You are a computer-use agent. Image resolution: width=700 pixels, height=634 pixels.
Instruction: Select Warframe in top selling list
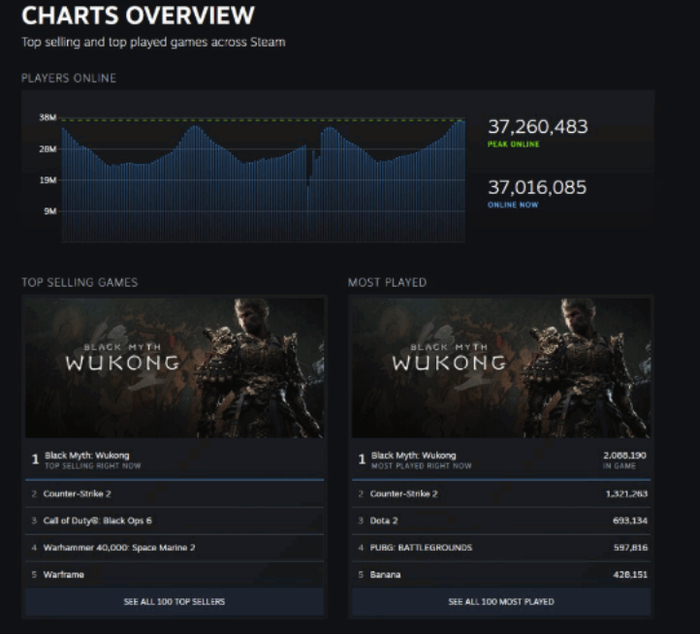point(174,575)
